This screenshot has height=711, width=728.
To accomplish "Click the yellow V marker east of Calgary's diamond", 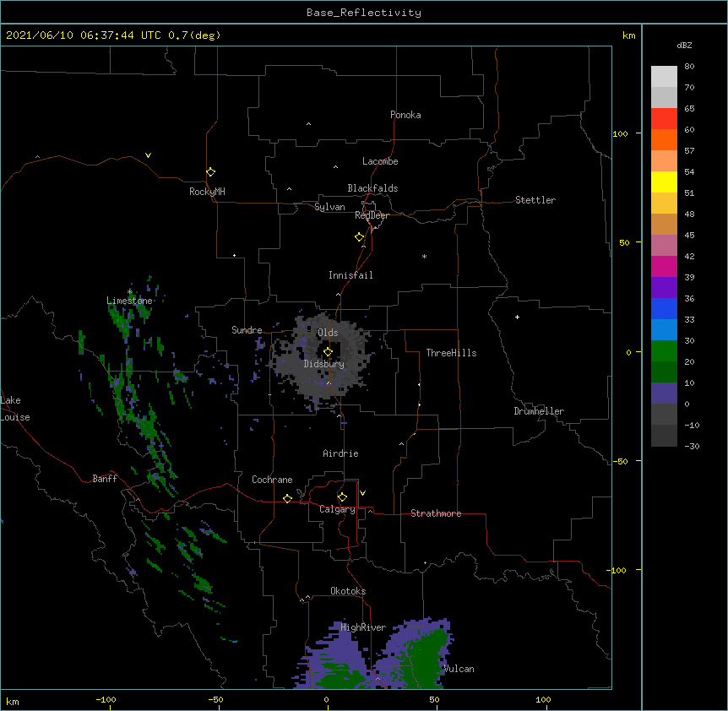I will [362, 493].
